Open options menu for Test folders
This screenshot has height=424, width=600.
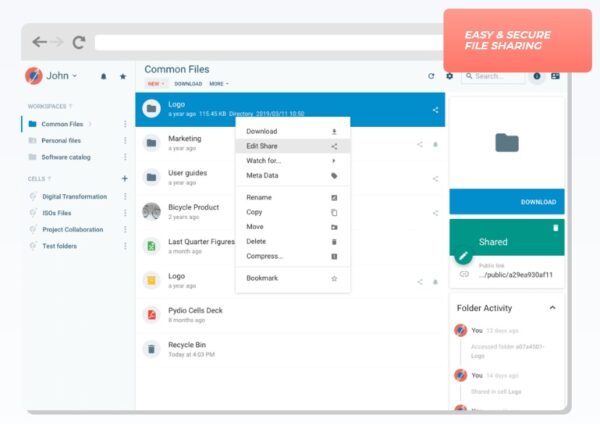pos(125,246)
